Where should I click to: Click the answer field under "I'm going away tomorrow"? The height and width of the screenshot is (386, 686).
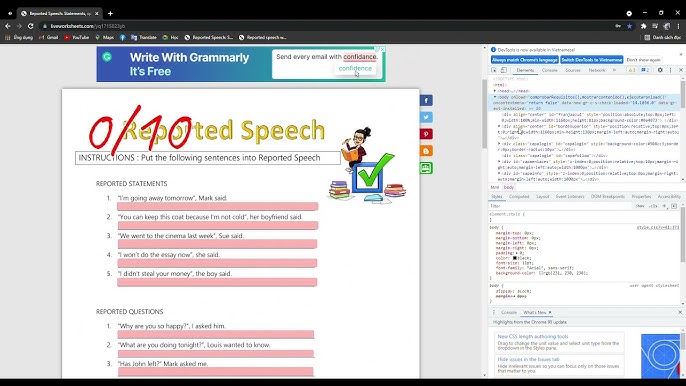pos(217,206)
